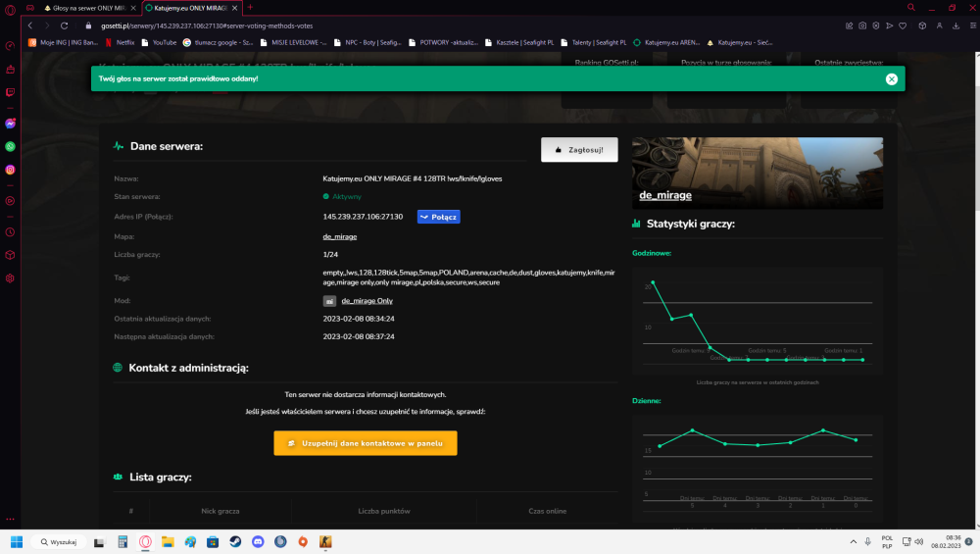This screenshot has height=554, width=980.
Task: Launch CS:GO icon on the taskbar
Action: coord(325,541)
